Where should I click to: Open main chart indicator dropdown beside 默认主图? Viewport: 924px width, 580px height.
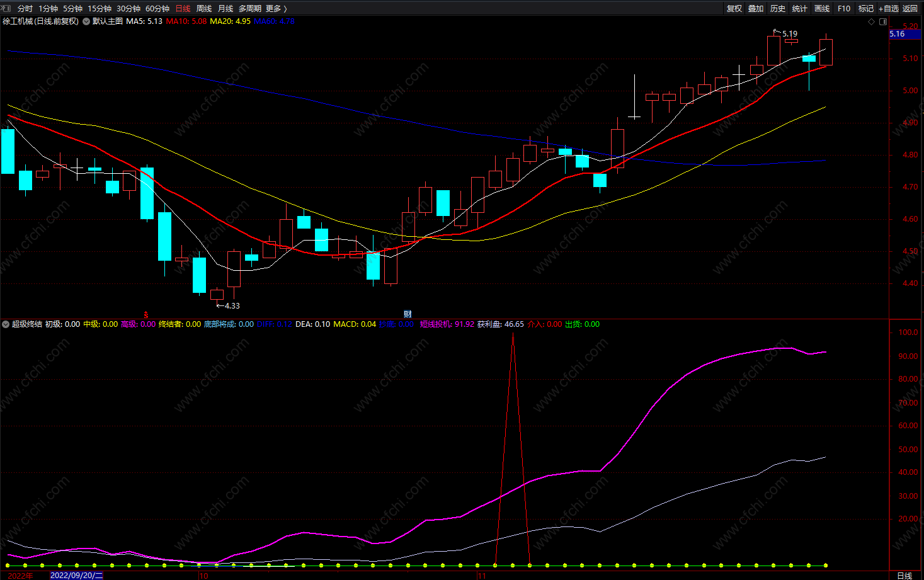pyautogui.click(x=86, y=21)
